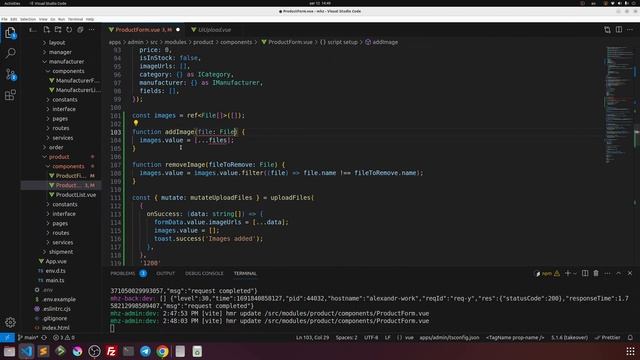The width and height of the screenshot is (640, 360).
Task: Expand the layout folder
Action: click(57, 42)
